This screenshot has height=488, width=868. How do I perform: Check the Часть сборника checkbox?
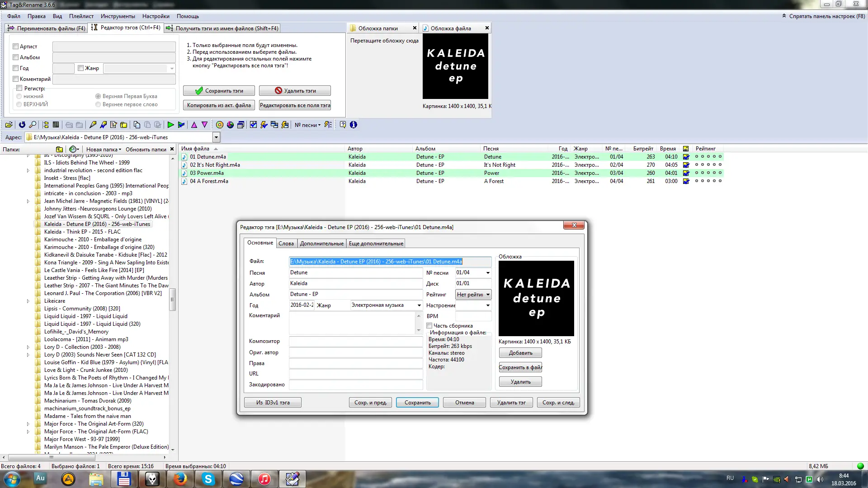[x=429, y=325]
